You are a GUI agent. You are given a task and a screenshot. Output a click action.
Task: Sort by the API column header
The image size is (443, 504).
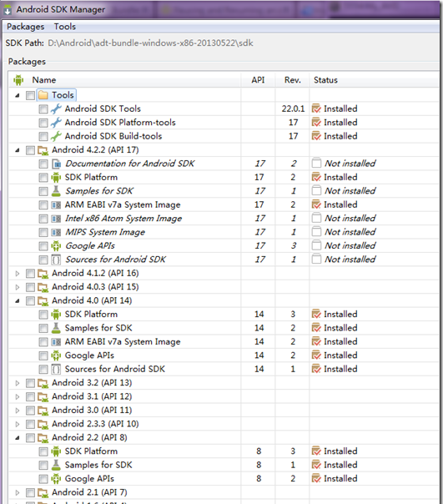click(x=258, y=80)
